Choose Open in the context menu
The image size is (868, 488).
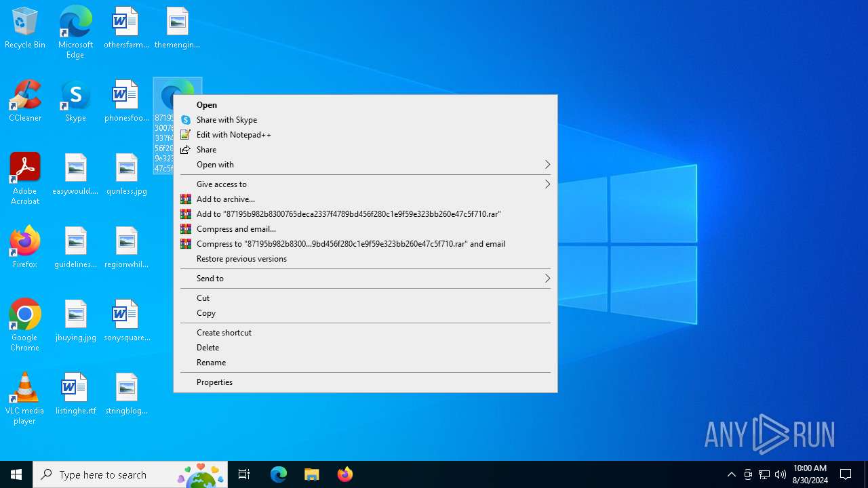tap(366, 105)
